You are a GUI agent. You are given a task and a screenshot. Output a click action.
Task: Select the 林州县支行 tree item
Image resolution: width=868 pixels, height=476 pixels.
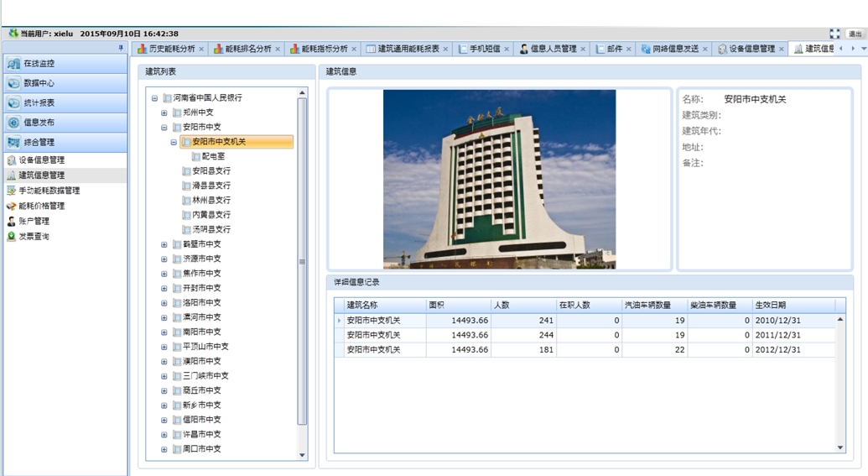211,201
